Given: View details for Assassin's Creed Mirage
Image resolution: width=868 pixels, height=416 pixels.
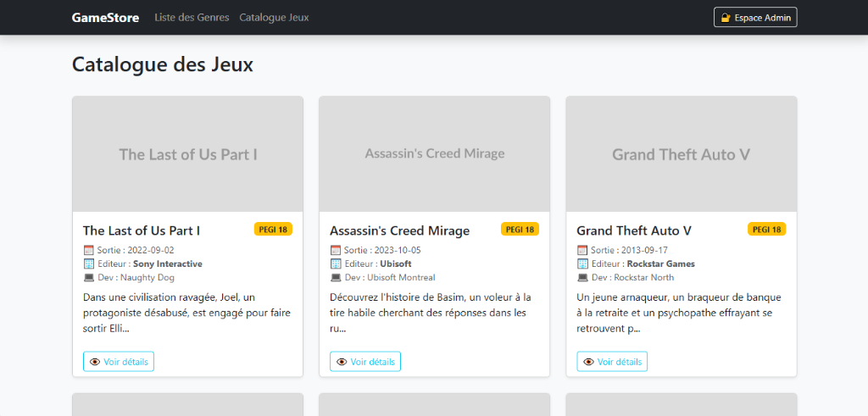Looking at the screenshot, I should 365,362.
